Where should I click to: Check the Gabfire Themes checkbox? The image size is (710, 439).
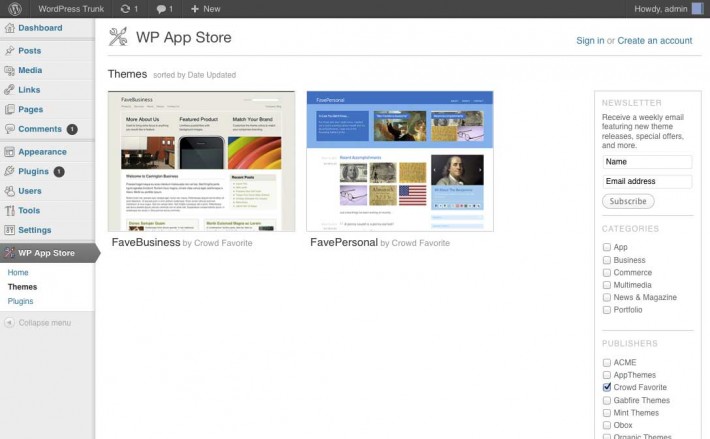point(607,400)
